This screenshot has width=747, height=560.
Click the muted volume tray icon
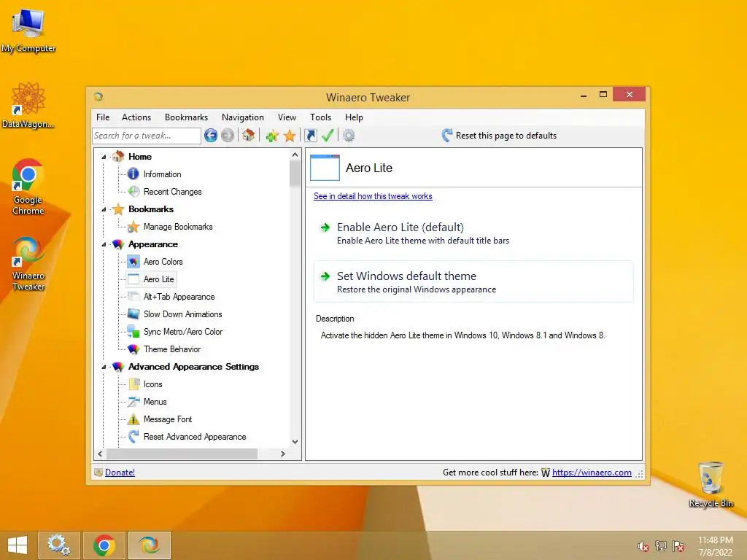point(643,546)
